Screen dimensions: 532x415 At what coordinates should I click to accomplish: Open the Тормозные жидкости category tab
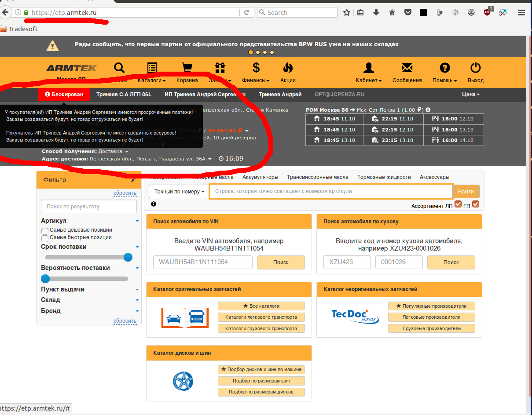click(384, 177)
